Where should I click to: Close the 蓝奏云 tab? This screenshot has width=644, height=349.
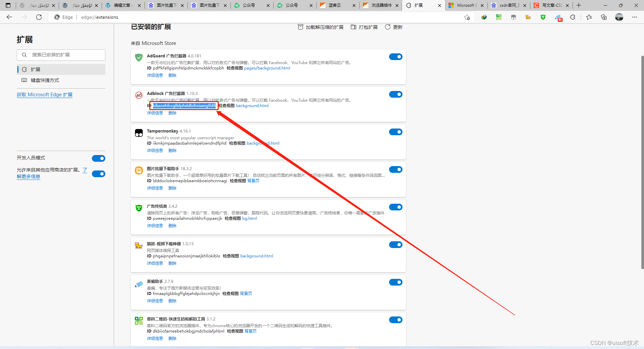pos(354,5)
